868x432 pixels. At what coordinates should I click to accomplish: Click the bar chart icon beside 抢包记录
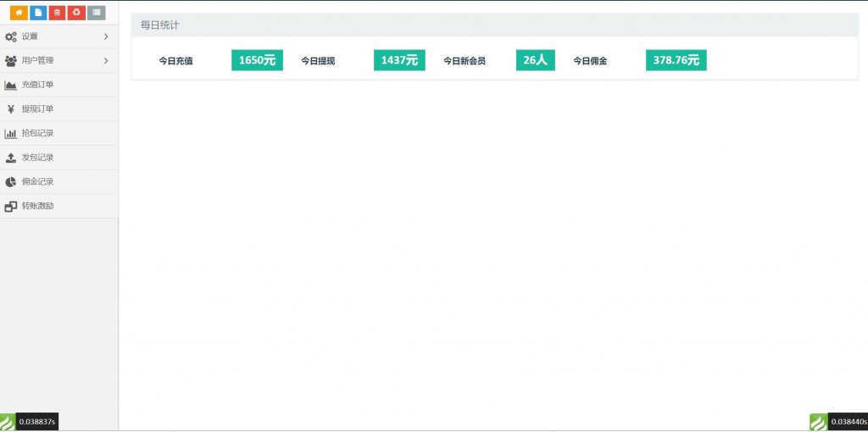[x=10, y=134]
